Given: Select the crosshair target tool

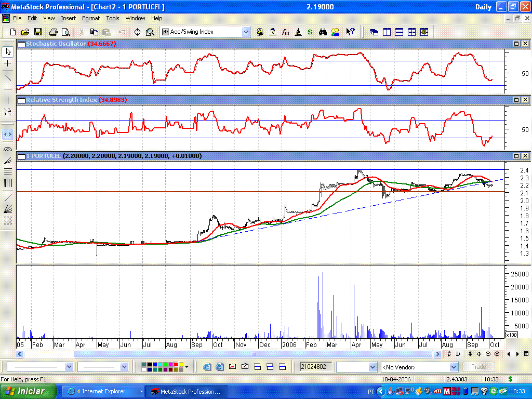Looking at the screenshot, I should [137, 32].
